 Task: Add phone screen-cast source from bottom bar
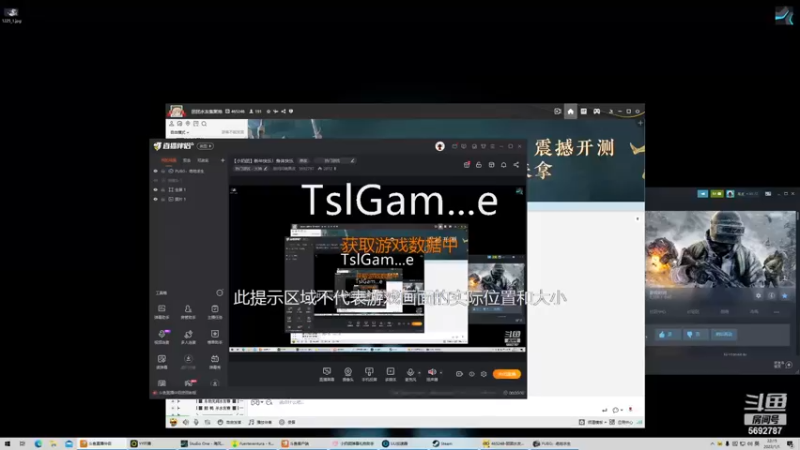pos(369,374)
